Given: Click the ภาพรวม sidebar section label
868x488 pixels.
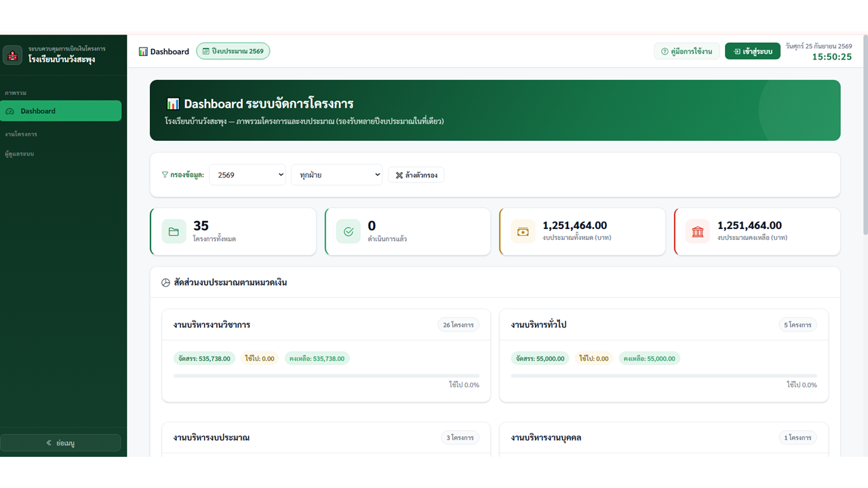Looking at the screenshot, I should 16,93.
